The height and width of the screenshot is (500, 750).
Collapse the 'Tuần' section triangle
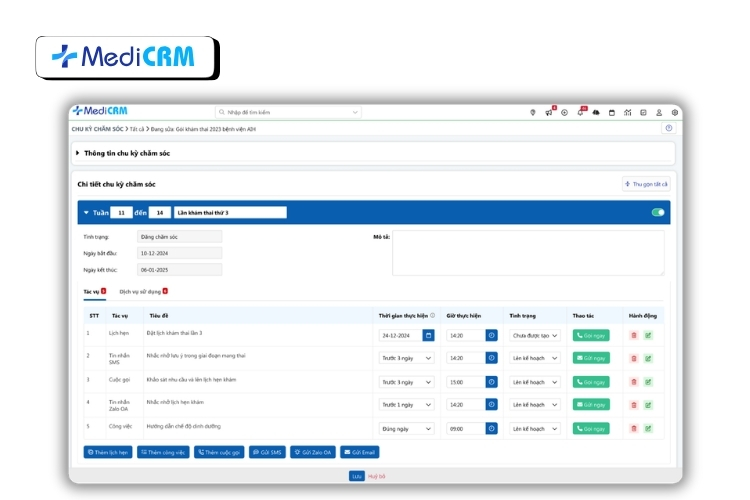86,212
